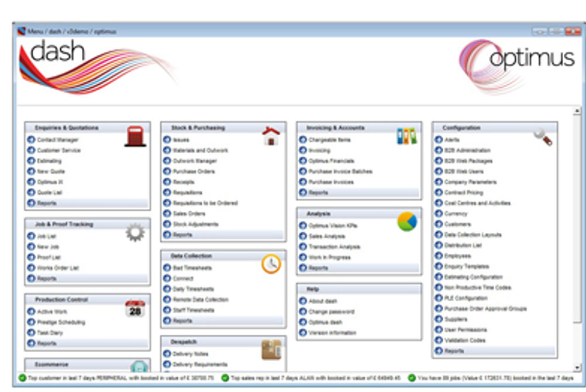Open Daily Timesheets
The image size is (586, 392).
coord(193,289)
